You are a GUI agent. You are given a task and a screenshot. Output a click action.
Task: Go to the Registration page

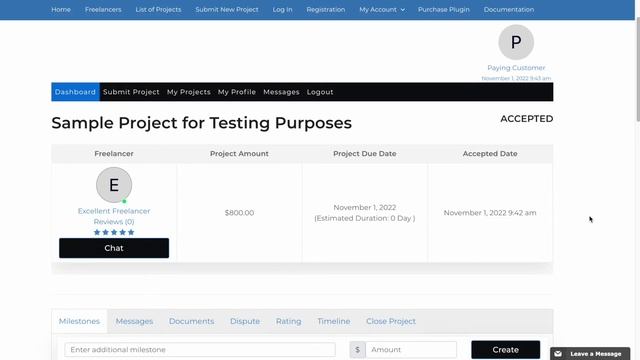click(x=325, y=9)
